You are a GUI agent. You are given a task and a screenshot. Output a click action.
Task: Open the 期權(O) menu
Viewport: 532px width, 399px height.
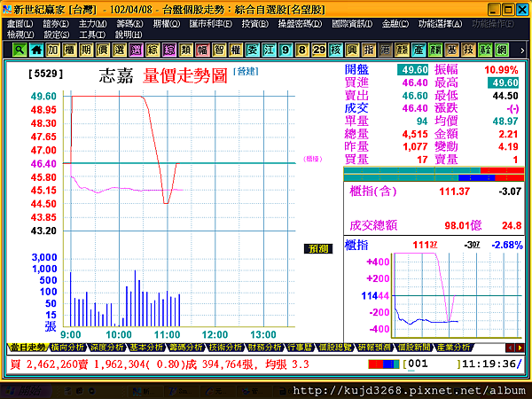(167, 24)
